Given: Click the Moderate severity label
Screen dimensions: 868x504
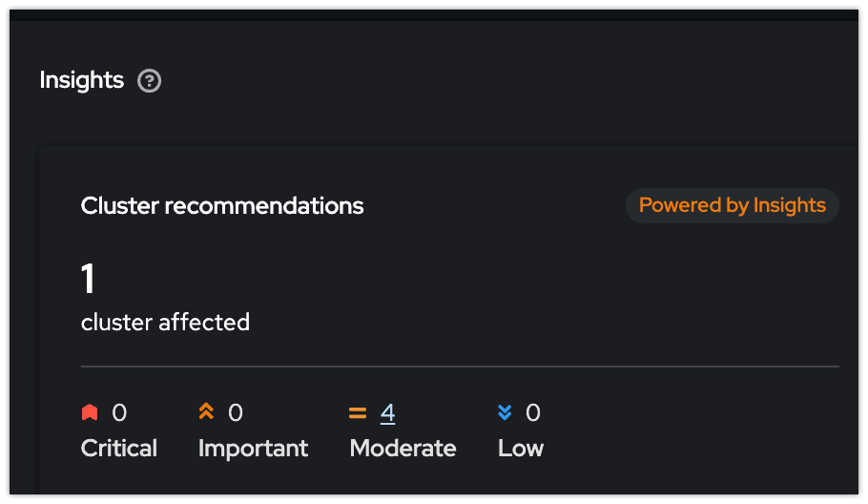Looking at the screenshot, I should click(403, 448).
